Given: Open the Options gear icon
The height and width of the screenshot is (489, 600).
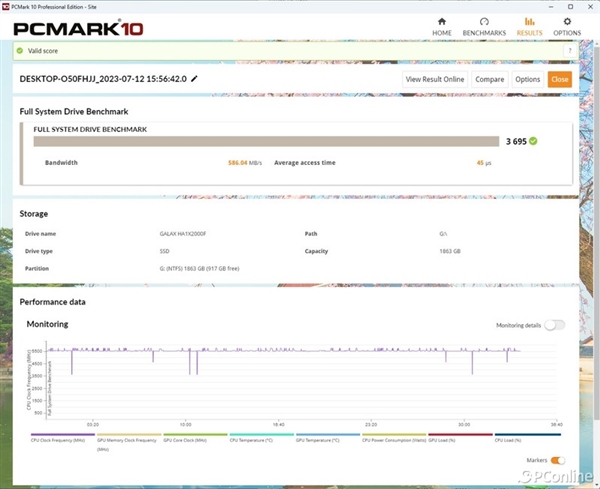Looking at the screenshot, I should point(567,21).
